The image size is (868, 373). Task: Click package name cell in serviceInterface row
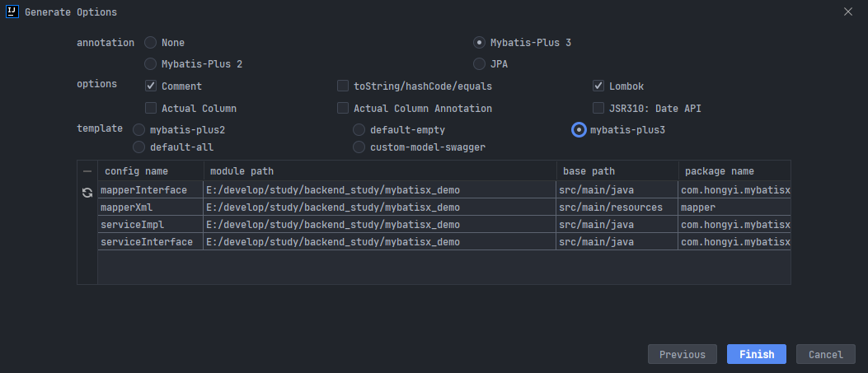pos(734,241)
